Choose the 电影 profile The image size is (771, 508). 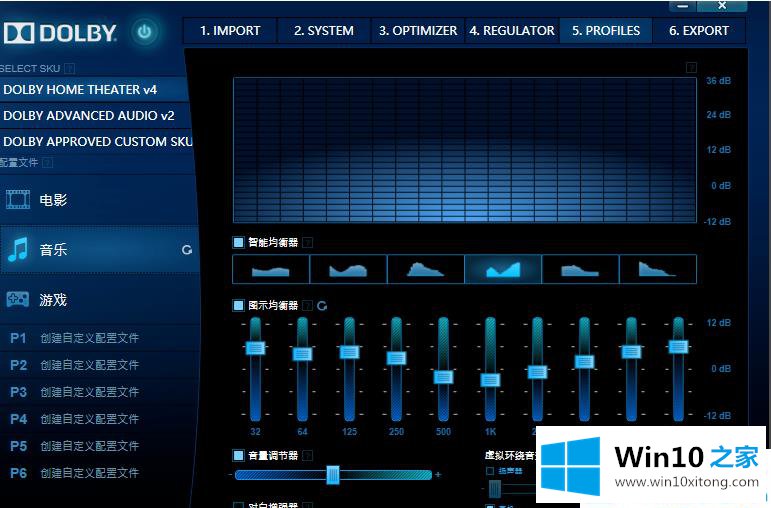(98, 200)
